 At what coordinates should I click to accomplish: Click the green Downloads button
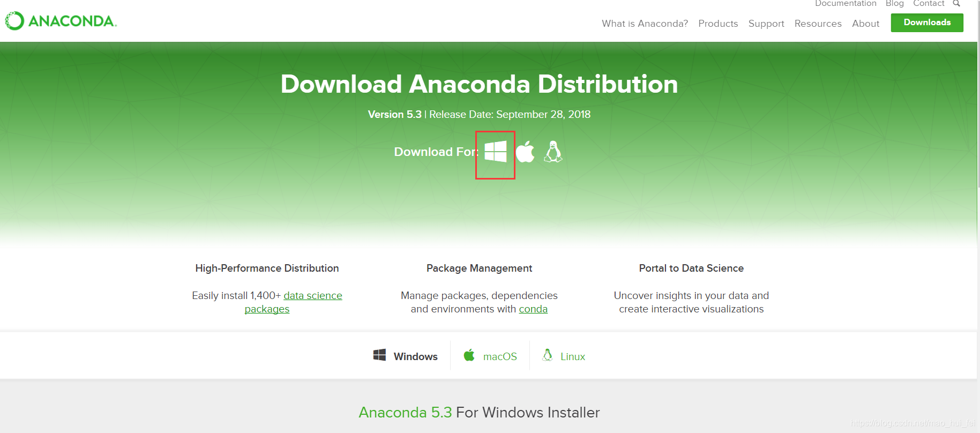[927, 23]
